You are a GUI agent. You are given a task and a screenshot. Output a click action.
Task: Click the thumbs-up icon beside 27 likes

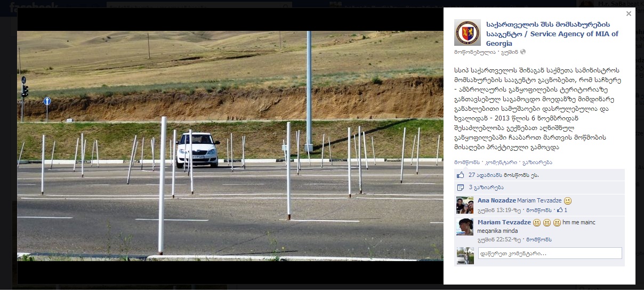point(461,175)
